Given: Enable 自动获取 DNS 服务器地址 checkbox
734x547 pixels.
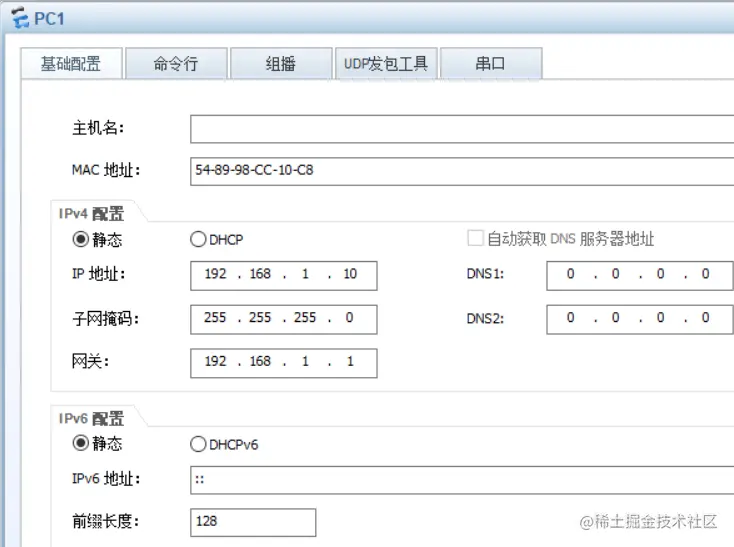Looking at the screenshot, I should point(475,238).
